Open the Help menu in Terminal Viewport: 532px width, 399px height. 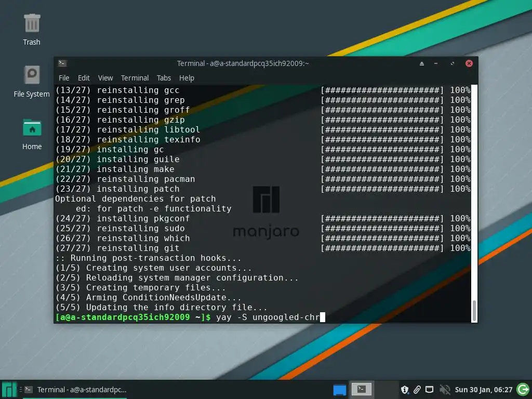click(187, 78)
